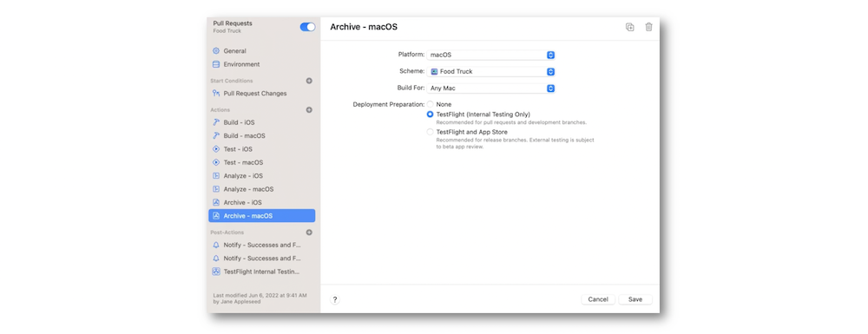Click bell icon of second Notify post-action

click(x=216, y=259)
